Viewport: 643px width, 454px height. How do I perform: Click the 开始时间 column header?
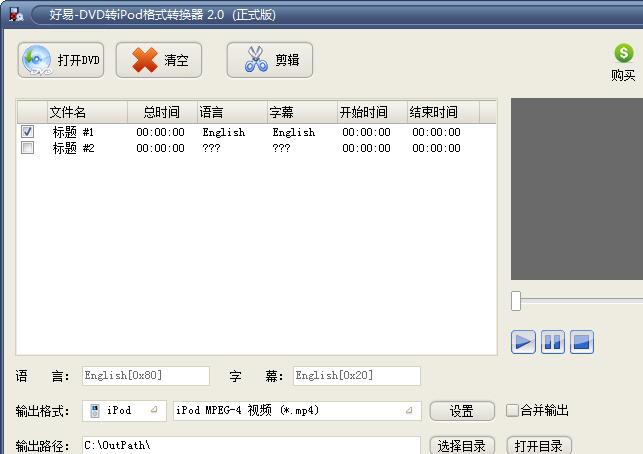[x=372, y=112]
